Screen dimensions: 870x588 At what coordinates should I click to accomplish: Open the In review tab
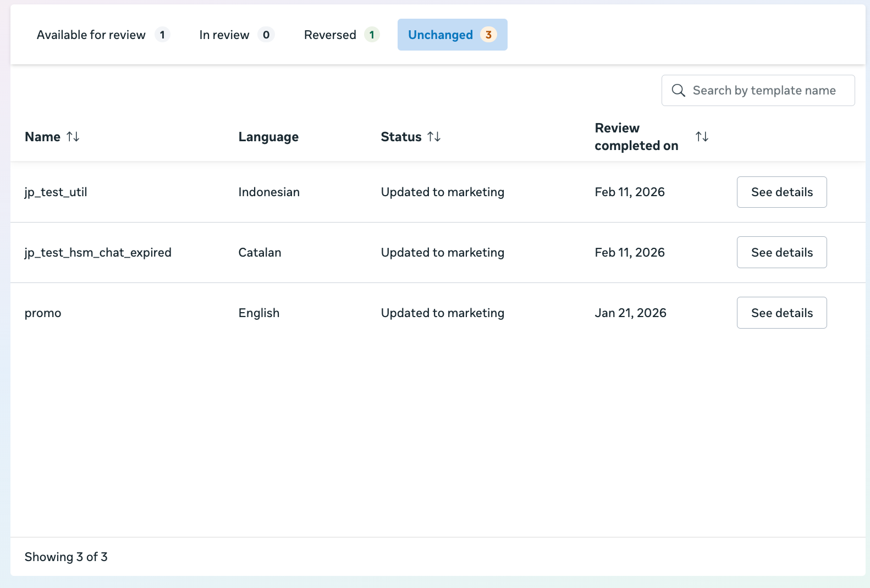(224, 35)
